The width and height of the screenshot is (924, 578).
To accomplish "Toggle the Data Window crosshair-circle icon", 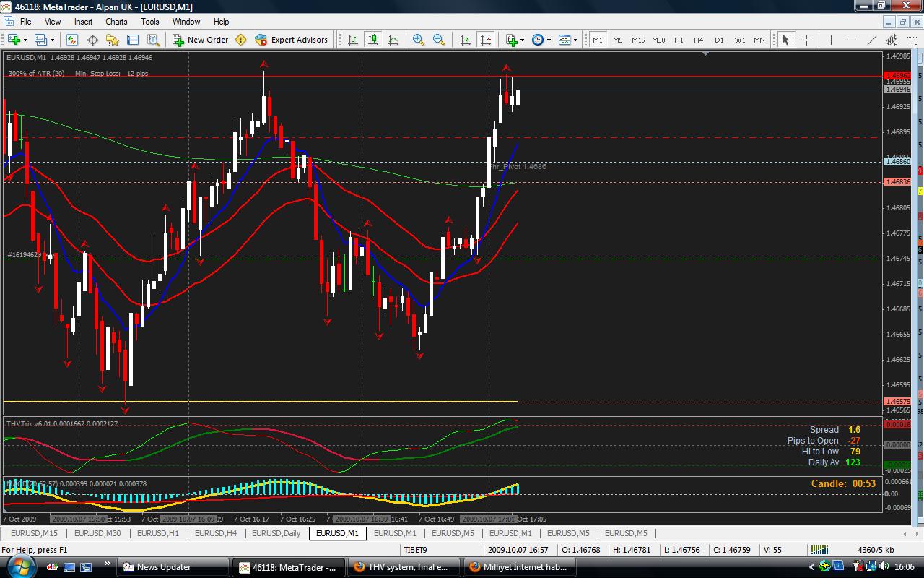I will [x=92, y=40].
